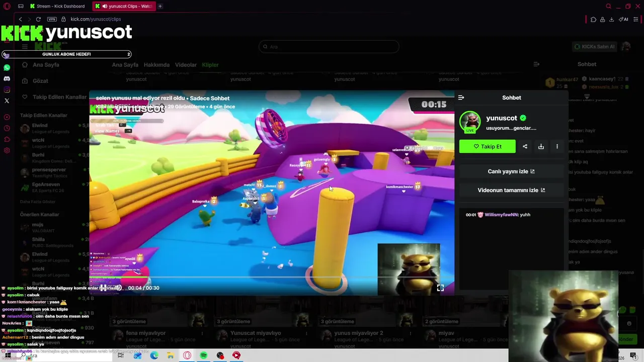Open Opera easy setup menu icon
Viewport: 644px width, 362px height.
tap(636, 19)
